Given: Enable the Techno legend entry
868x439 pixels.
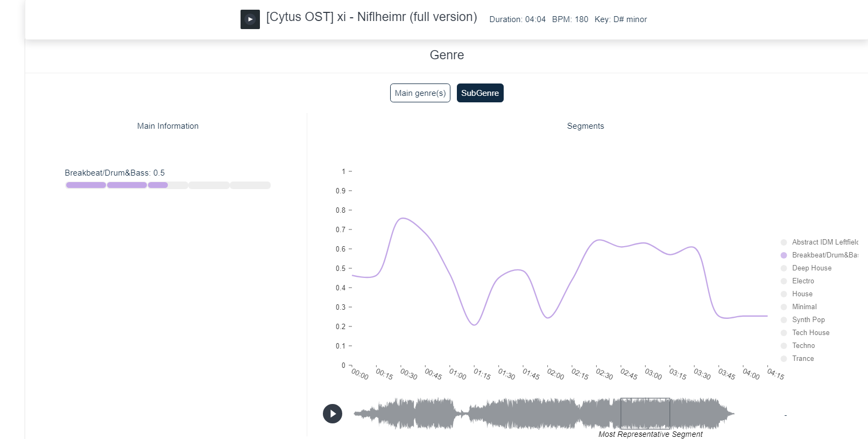Looking at the screenshot, I should tap(803, 346).
